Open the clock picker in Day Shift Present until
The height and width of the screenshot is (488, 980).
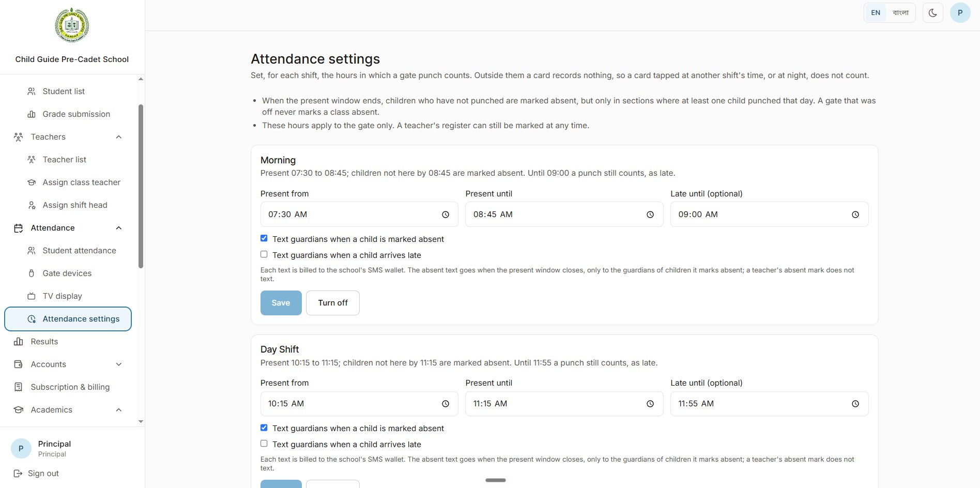(x=650, y=404)
